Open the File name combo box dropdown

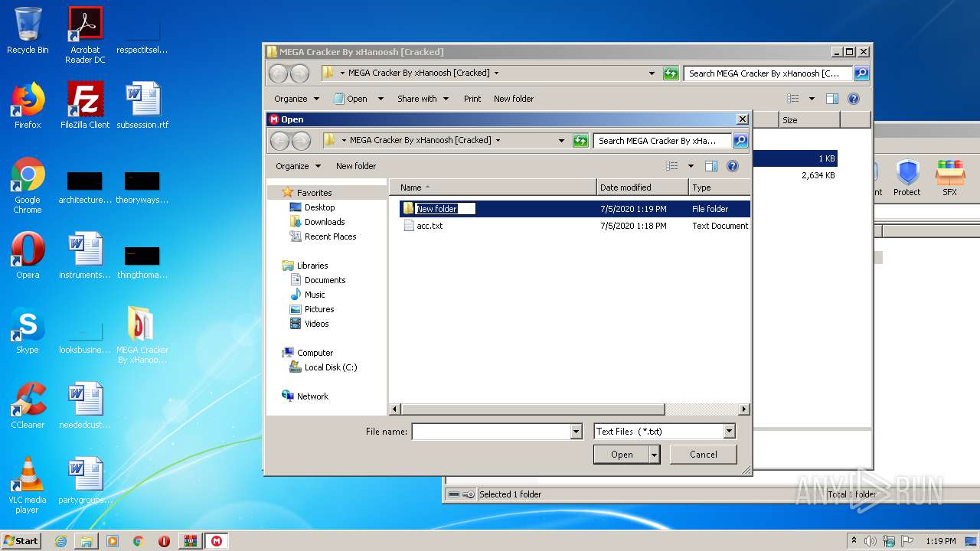click(x=577, y=432)
